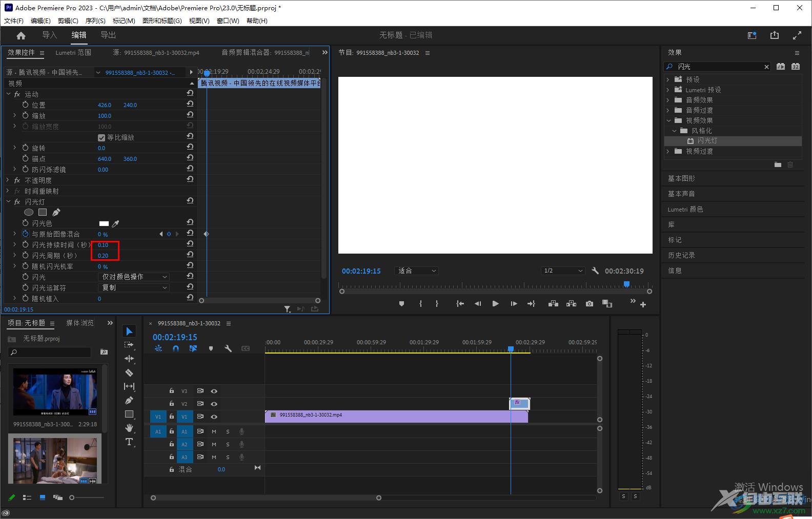Collapse the 视频效果 folder

coord(668,120)
